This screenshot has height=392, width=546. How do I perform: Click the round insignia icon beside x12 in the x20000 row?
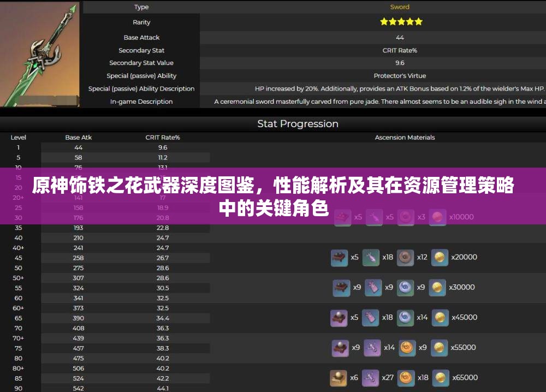click(405, 258)
